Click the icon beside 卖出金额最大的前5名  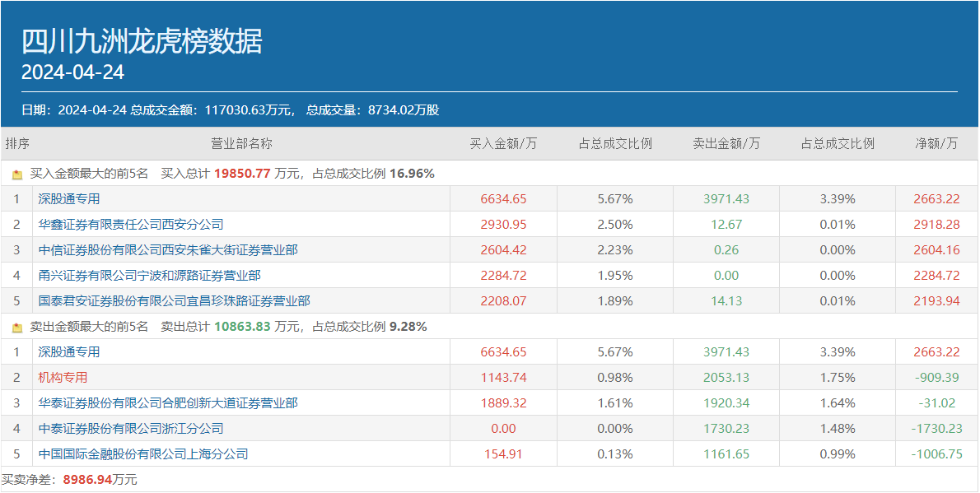pyautogui.click(x=17, y=327)
